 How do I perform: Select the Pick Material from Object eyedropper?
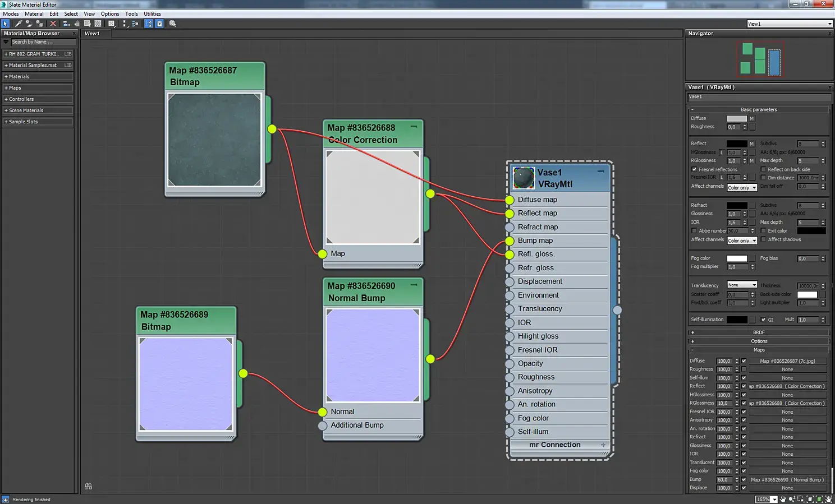point(19,24)
